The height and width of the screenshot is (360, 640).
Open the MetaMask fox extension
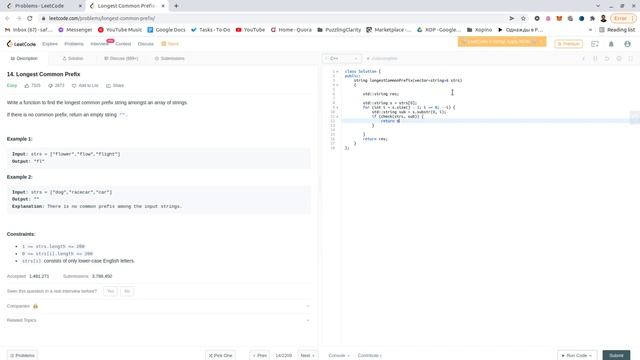tap(559, 18)
